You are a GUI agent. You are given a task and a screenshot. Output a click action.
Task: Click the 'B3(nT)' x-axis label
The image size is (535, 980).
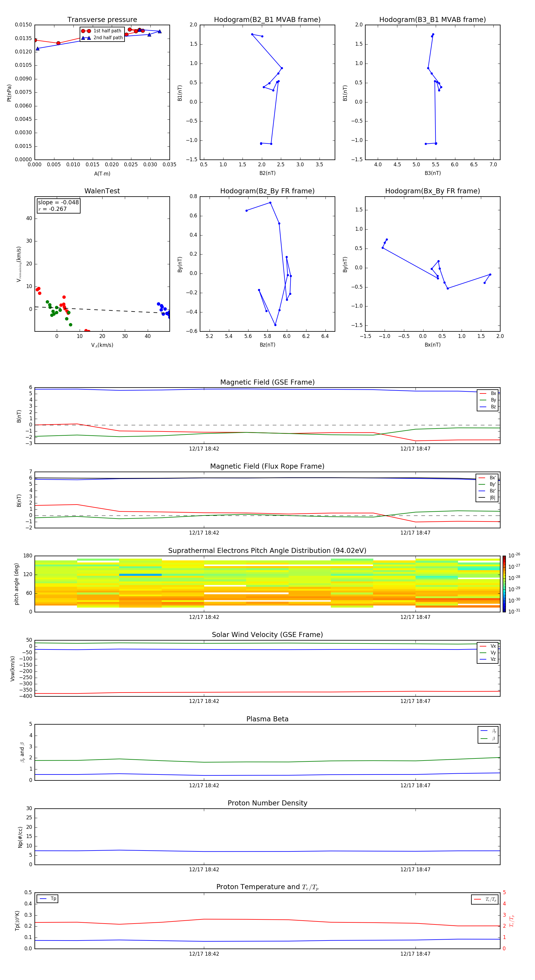click(432, 173)
